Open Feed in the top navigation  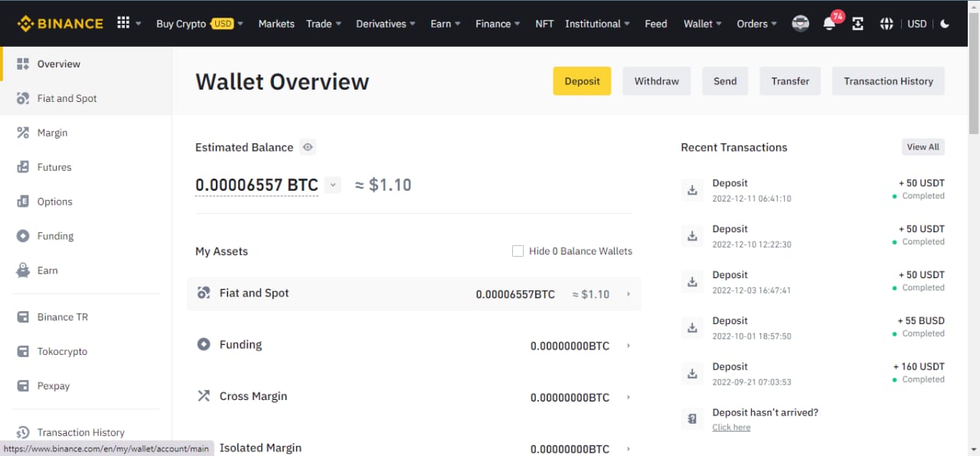click(x=656, y=24)
